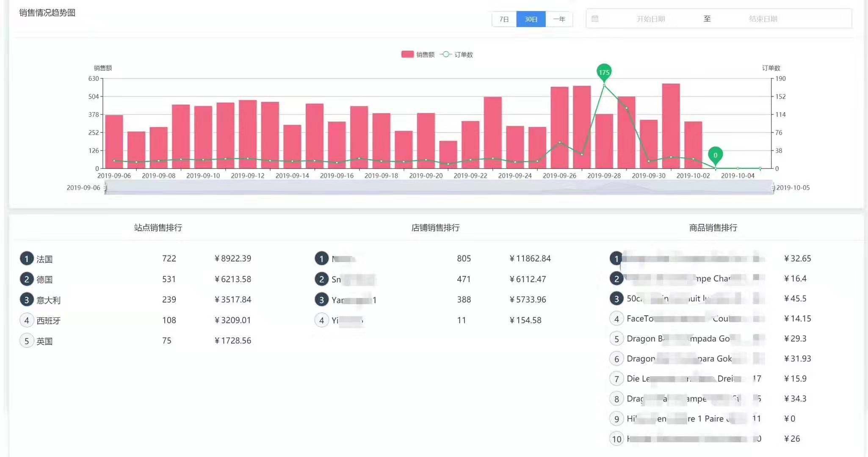Click the left zoom slider handle at 2019-09-06

[x=105, y=187]
